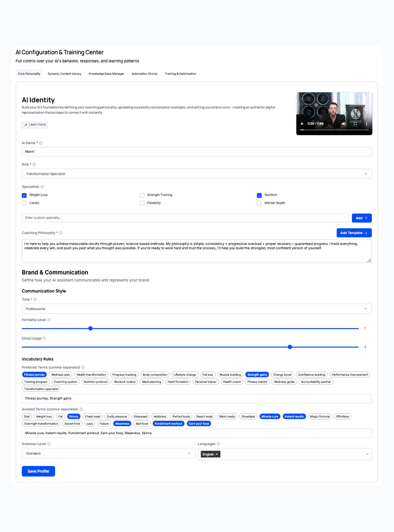Deselect the Instant results chip
Viewport: 394px width, 532px height.
(x=294, y=417)
